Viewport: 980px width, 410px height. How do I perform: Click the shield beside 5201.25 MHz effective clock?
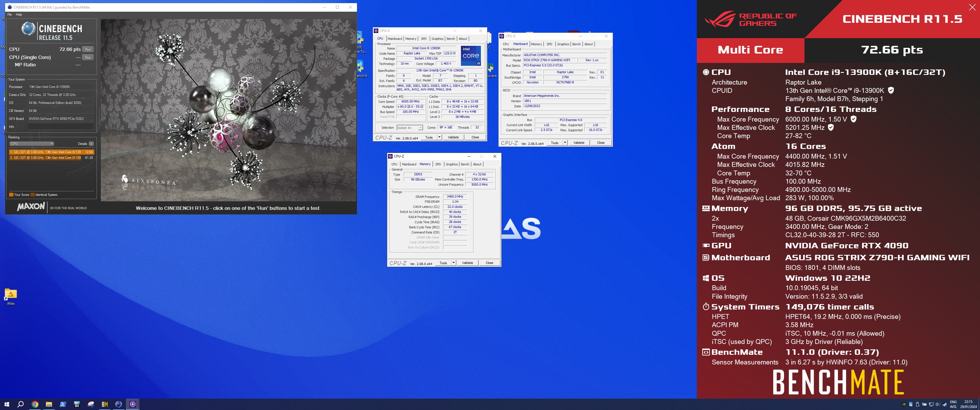pos(831,127)
